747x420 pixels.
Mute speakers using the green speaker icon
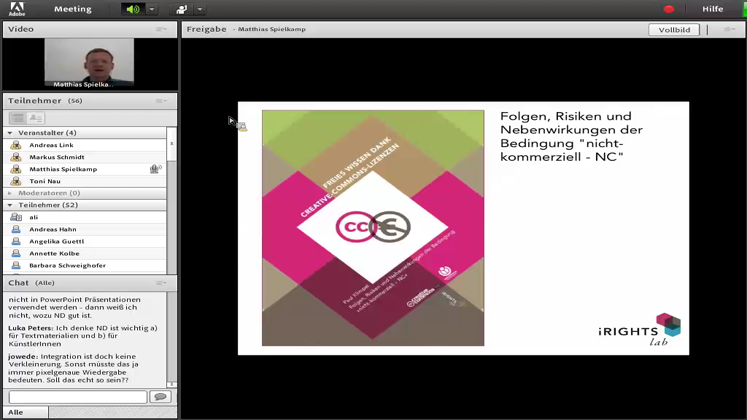coord(132,9)
